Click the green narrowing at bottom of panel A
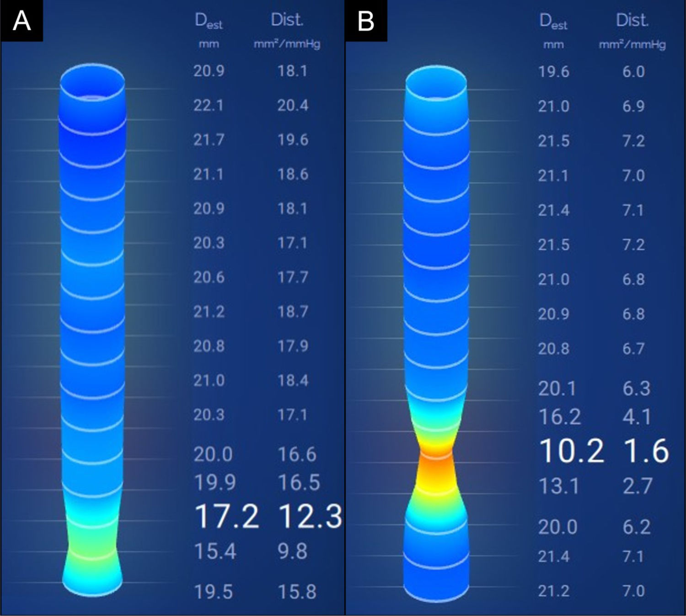 coord(92,548)
